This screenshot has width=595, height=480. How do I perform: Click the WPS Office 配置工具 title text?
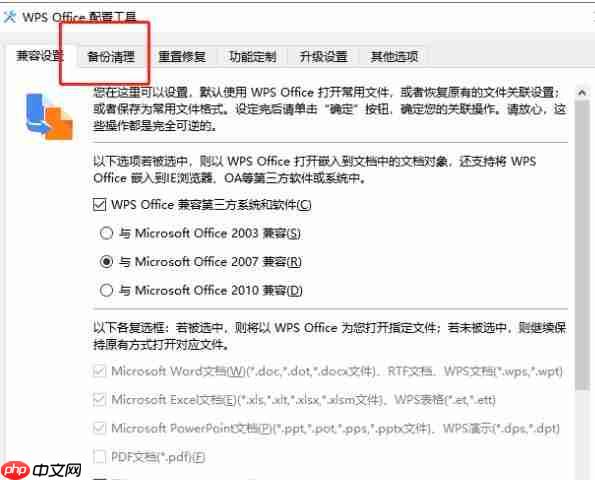point(79,17)
